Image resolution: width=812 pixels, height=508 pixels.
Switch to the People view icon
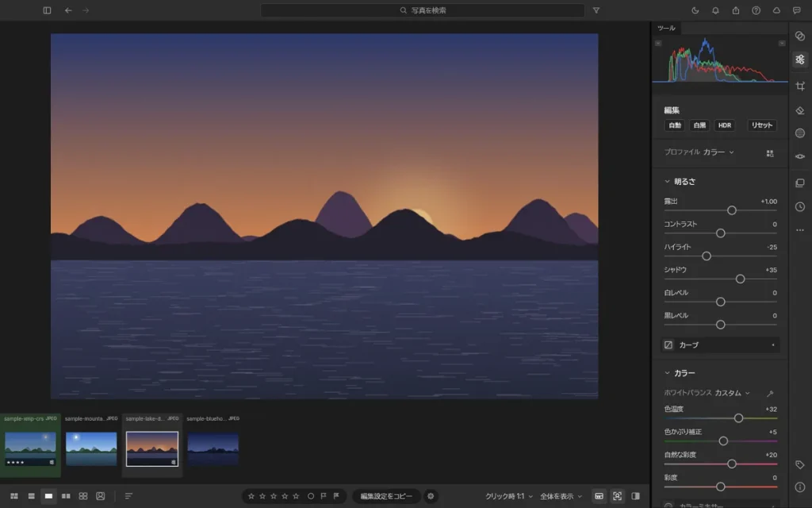pyautogui.click(x=101, y=496)
